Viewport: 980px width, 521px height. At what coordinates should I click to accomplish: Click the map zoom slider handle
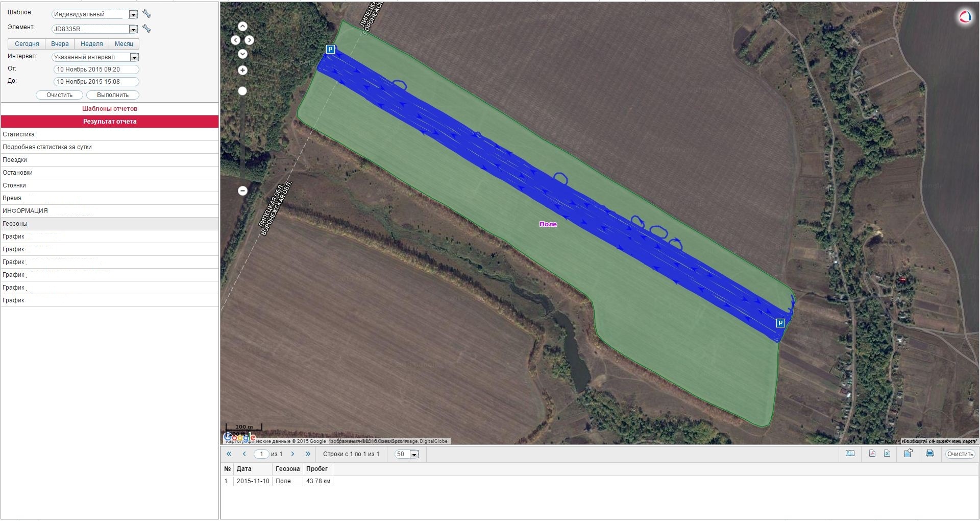tap(242, 91)
